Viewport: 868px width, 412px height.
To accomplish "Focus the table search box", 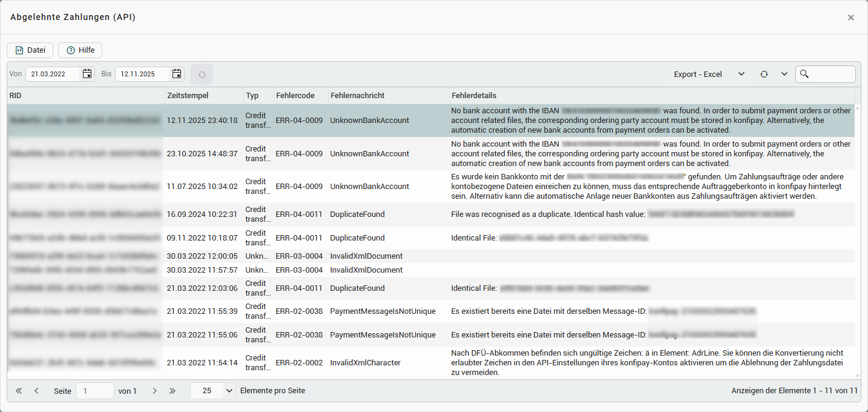I will tap(826, 74).
